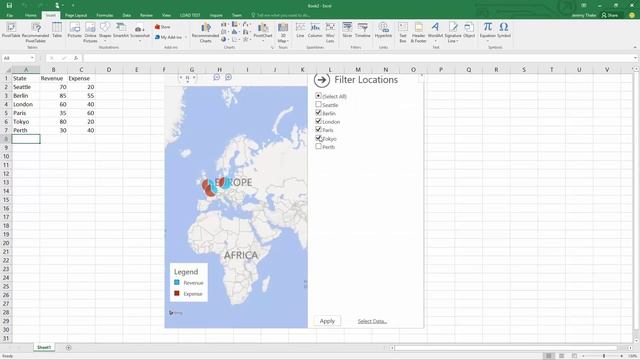Image resolution: width=640 pixels, height=360 pixels.
Task: Insert a Slicer filter
Action: tap(347, 31)
